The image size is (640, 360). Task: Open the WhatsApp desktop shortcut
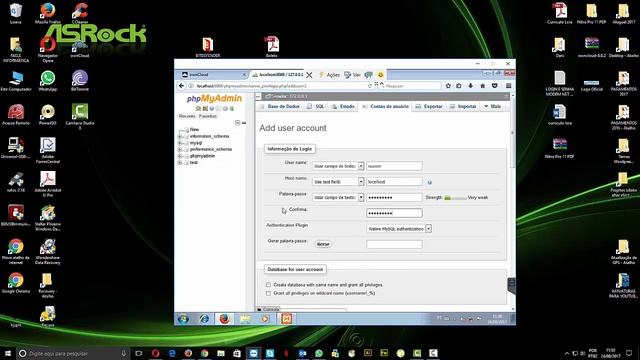48,81
